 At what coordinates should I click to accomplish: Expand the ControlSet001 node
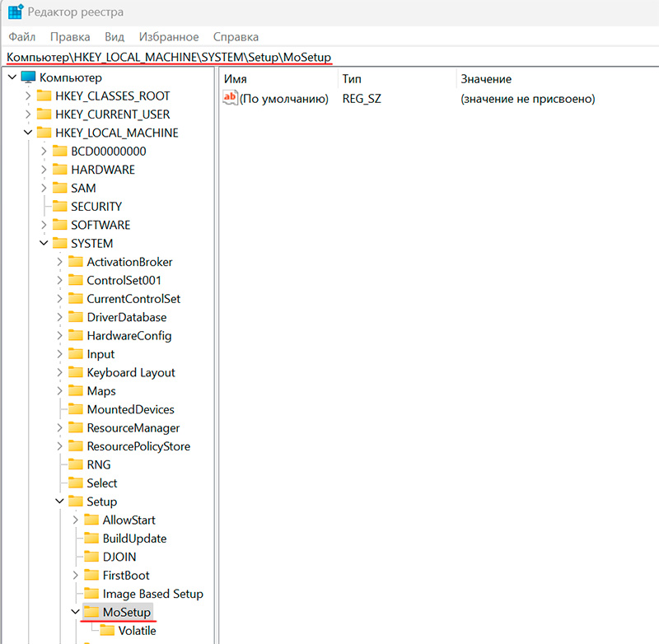click(x=59, y=280)
